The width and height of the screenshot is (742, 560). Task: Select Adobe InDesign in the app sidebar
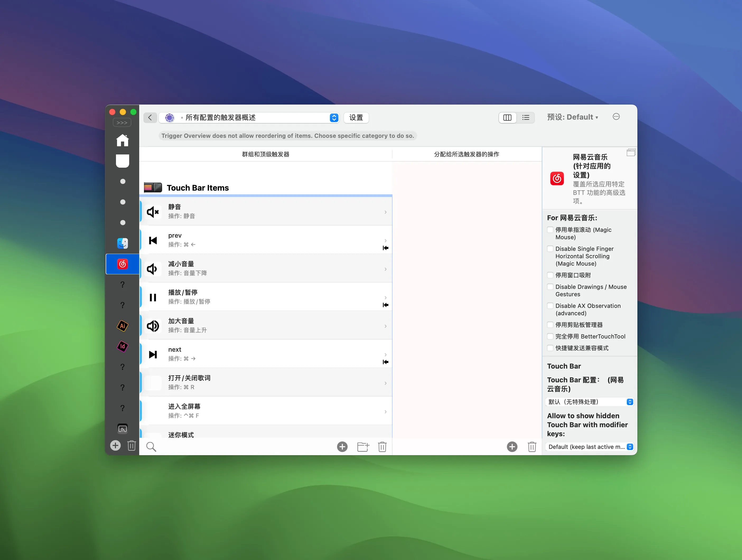(x=122, y=346)
